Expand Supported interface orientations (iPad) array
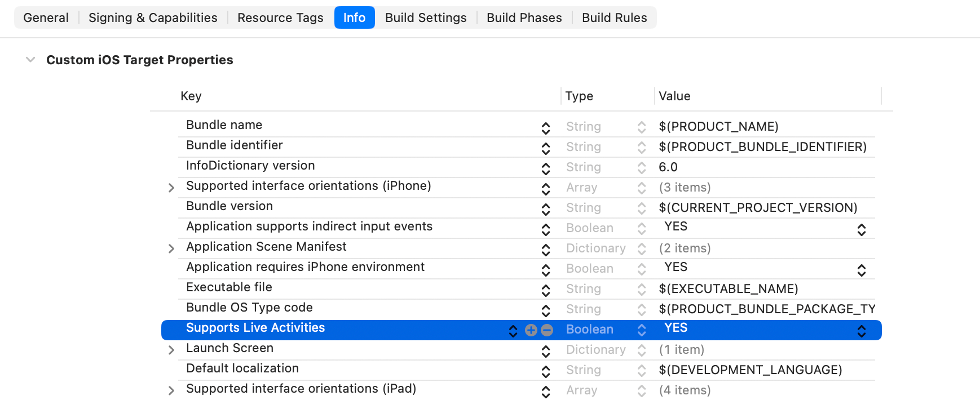Viewport: 980px width, 400px height. click(x=171, y=390)
